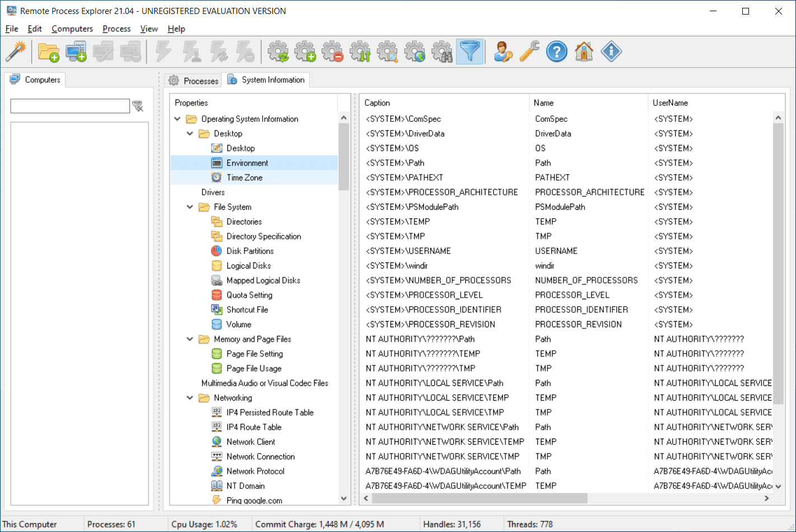
Task: Click the add computer toolbar icon
Action: pyautogui.click(x=76, y=51)
